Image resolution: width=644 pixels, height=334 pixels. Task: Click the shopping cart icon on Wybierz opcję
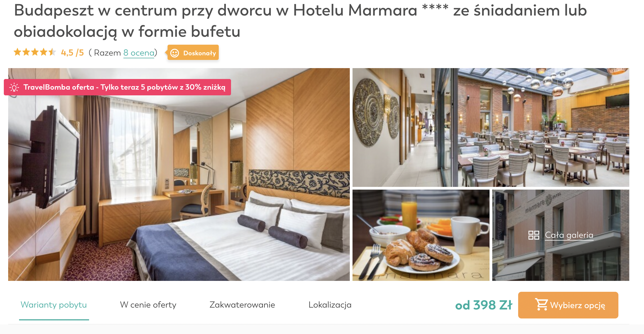[x=541, y=305]
